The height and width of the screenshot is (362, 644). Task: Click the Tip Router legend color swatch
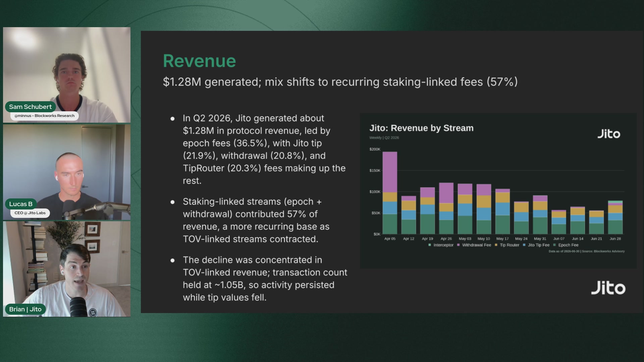[x=496, y=245]
